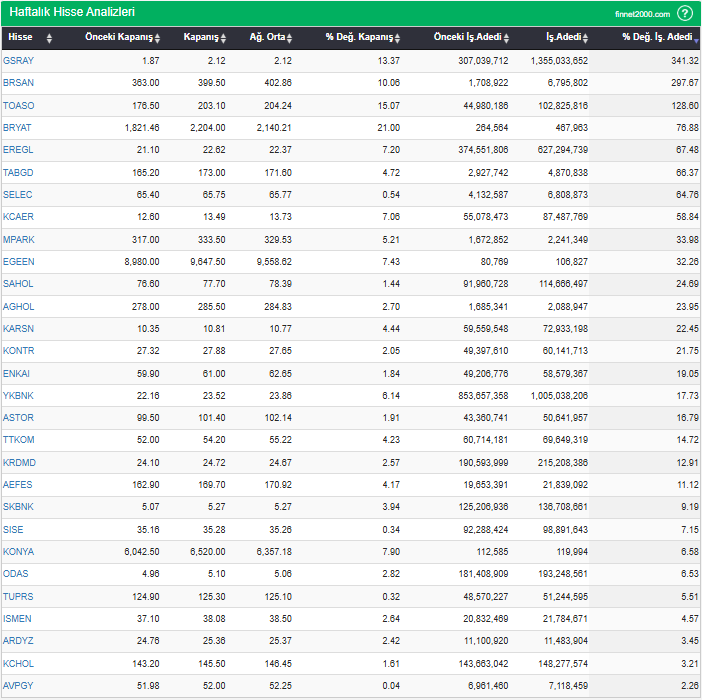Open the ASTOR ticker link
The height and width of the screenshot is (700, 702).
click(x=18, y=418)
